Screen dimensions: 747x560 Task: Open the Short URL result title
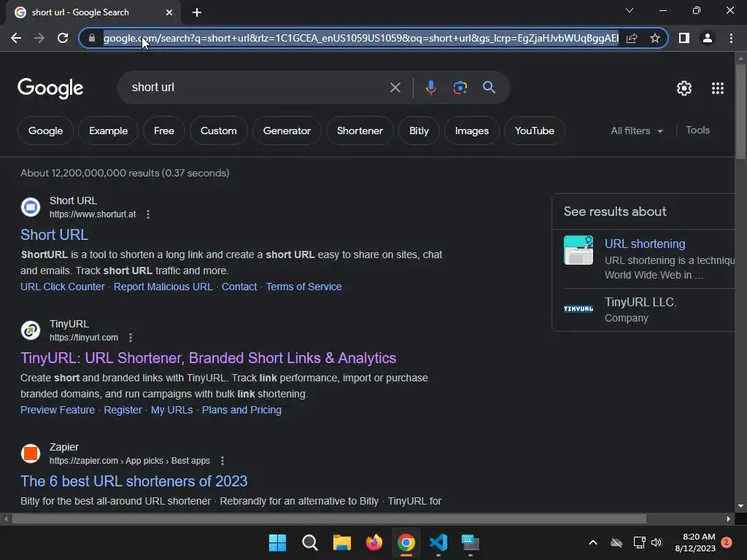point(54,235)
